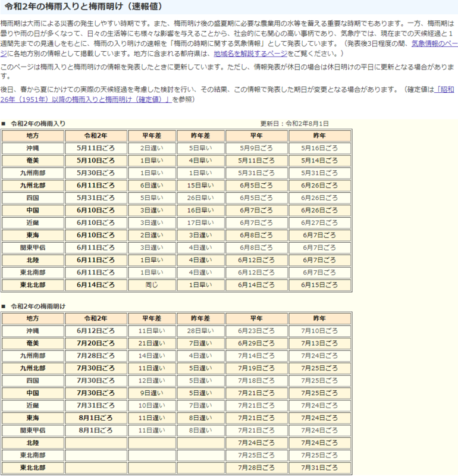458x476 pixels.
Task: Click 16日早い in the 中国 梅雨入り row
Action: tap(200, 211)
